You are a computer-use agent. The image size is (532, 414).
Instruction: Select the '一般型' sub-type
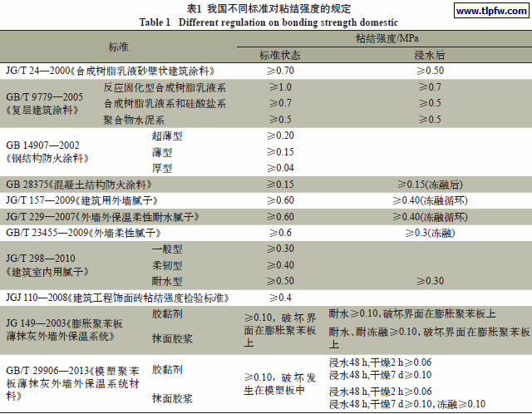tap(167, 249)
